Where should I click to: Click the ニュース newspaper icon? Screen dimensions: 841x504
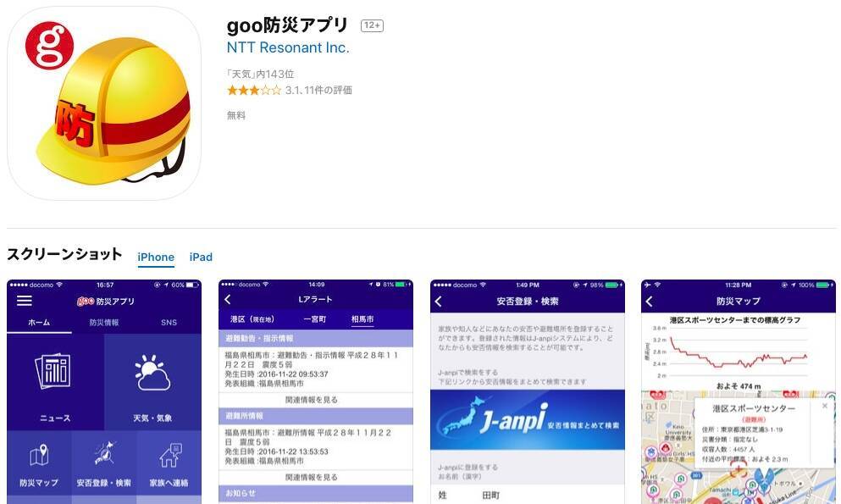pos(53,371)
